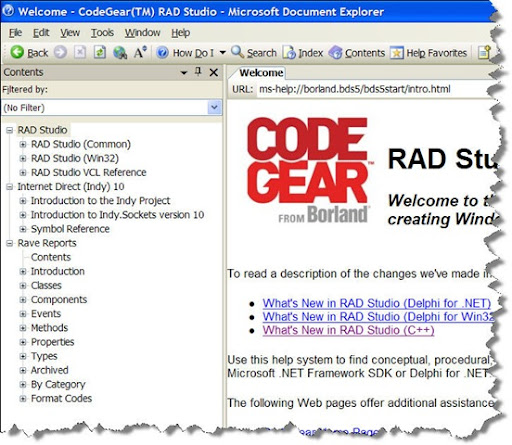Select the Rave Reports tree label

pyautogui.click(x=47, y=243)
